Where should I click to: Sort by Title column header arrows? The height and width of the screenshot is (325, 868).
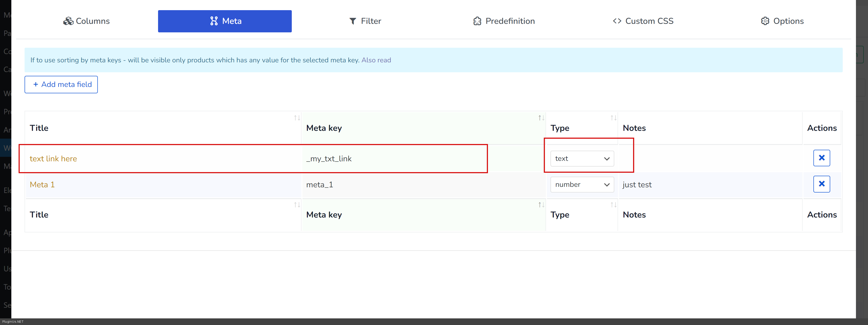tap(296, 118)
